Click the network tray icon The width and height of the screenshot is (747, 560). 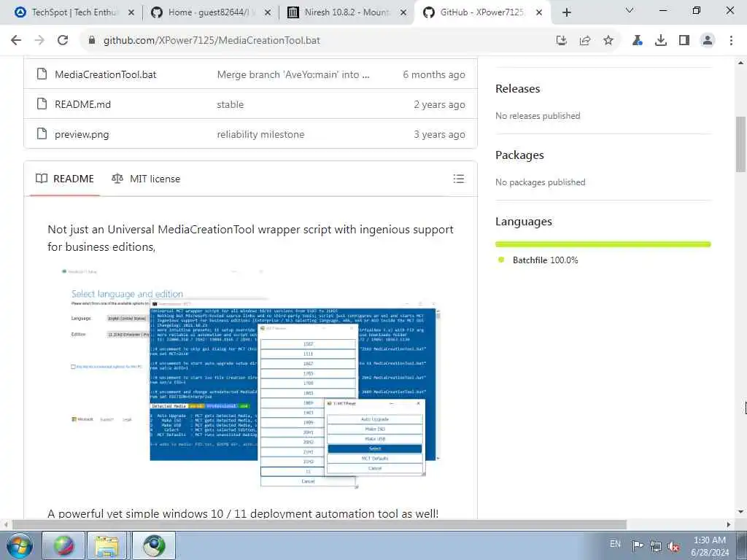tap(656, 546)
